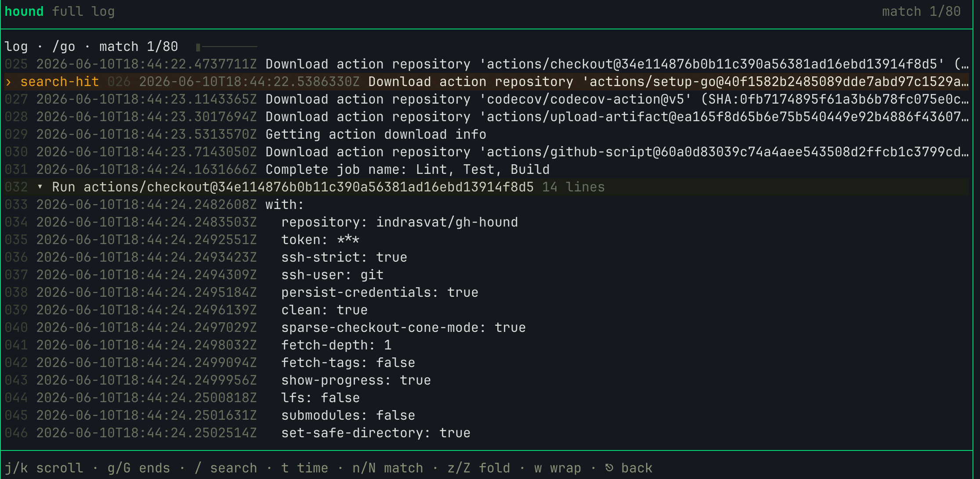The width and height of the screenshot is (980, 479).
Task: Select the 'token: ***' line
Action: [x=487, y=240]
